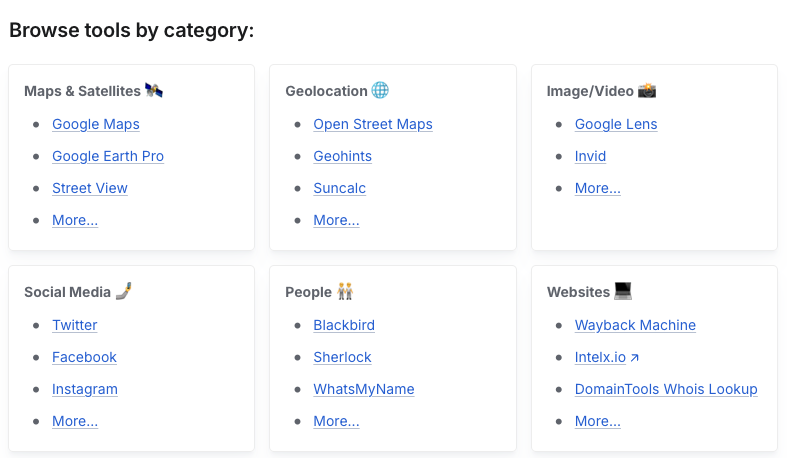Click the globe icon next to Geolocation
The width and height of the screenshot is (787, 458).
point(380,91)
